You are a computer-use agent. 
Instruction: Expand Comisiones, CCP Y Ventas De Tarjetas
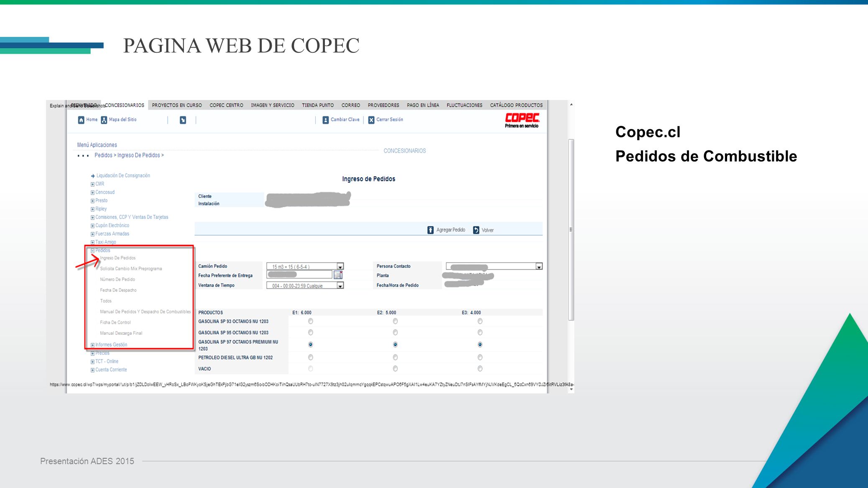pyautogui.click(x=92, y=218)
